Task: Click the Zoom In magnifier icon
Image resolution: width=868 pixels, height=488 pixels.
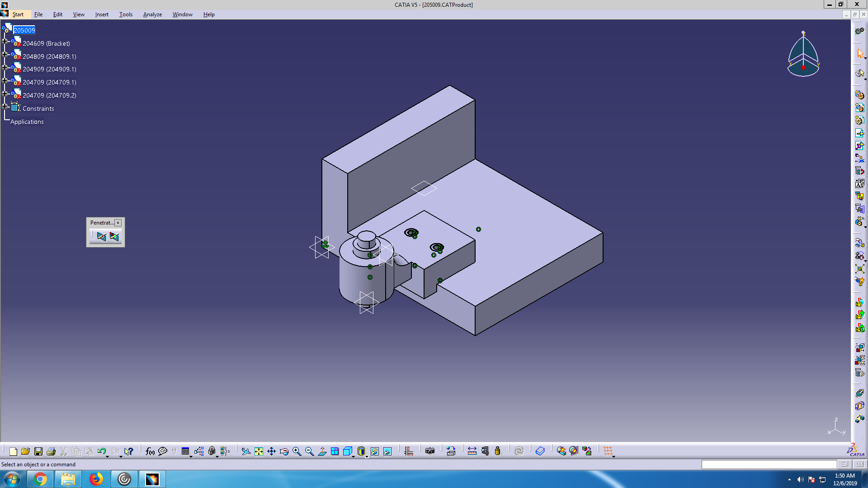Action: 297,451
